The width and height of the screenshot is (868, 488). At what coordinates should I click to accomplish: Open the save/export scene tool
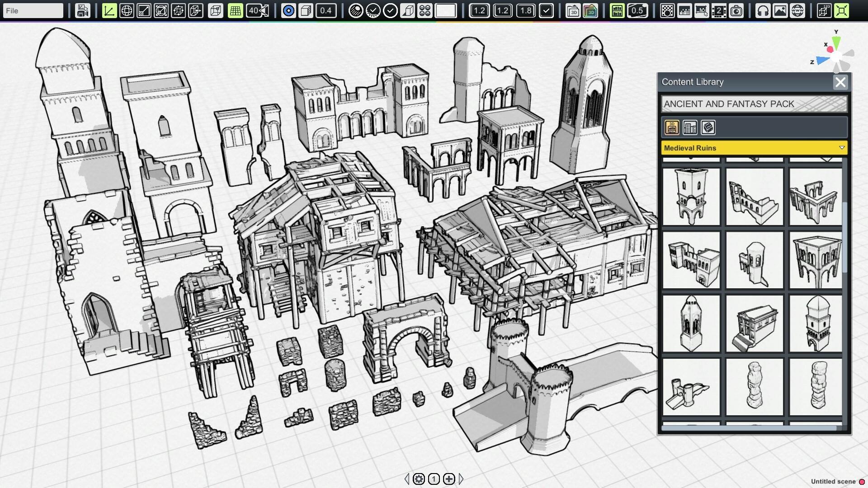[83, 10]
